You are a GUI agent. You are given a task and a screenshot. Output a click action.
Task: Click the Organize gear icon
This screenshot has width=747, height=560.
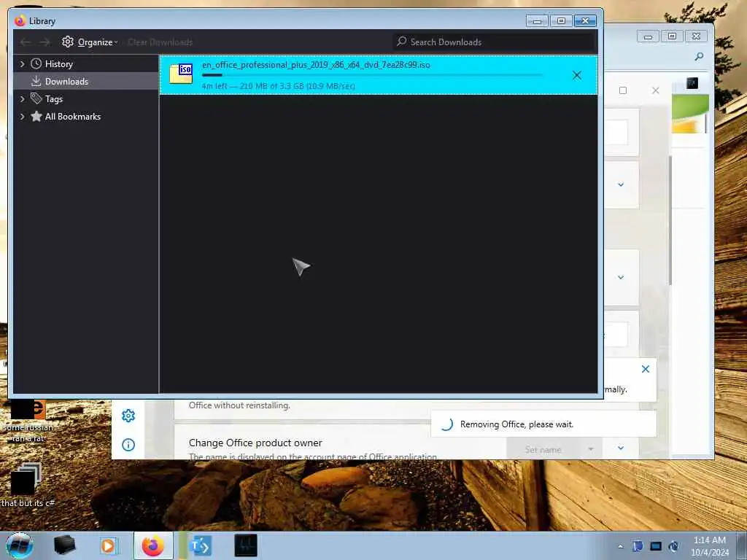click(x=68, y=42)
